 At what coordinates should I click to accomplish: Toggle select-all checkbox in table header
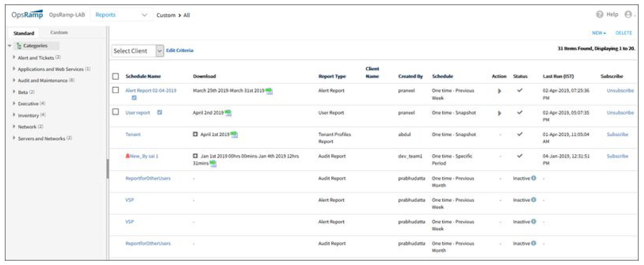(x=116, y=76)
